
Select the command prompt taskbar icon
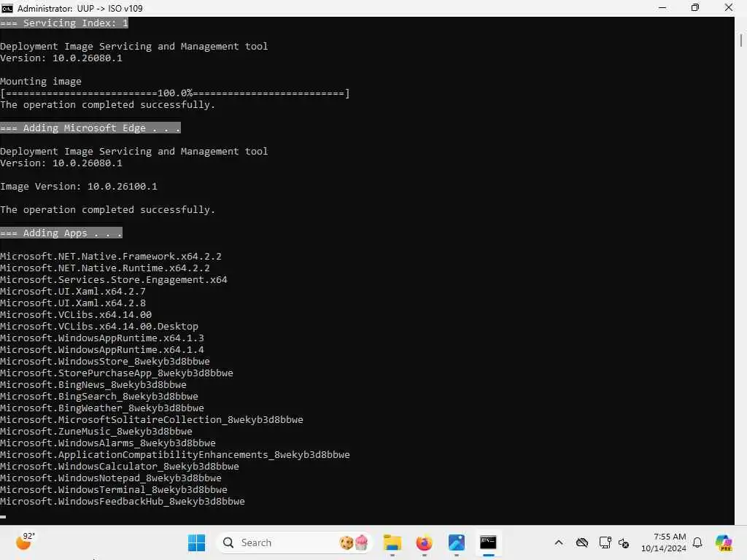point(488,542)
